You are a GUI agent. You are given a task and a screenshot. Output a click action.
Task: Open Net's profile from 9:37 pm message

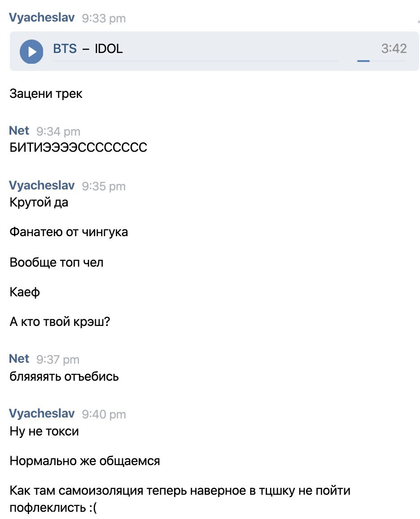tap(19, 359)
